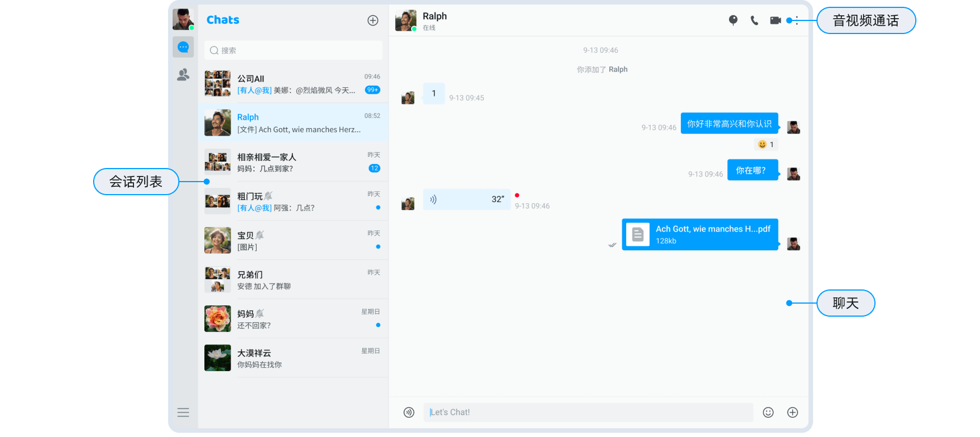Viewport: 980px width, 437px height.
Task: Click the new chat plus icon
Action: pos(372,20)
